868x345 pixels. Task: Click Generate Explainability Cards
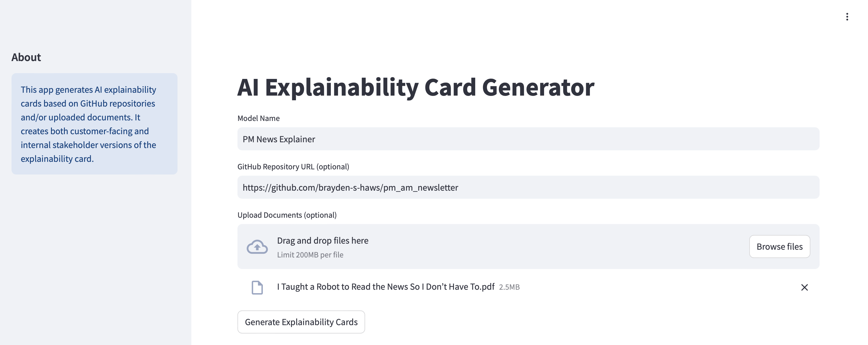coord(301,322)
